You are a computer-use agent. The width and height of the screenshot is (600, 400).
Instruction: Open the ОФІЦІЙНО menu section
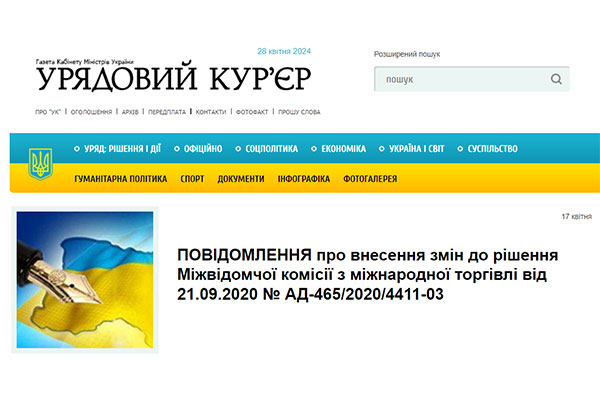coord(203,149)
